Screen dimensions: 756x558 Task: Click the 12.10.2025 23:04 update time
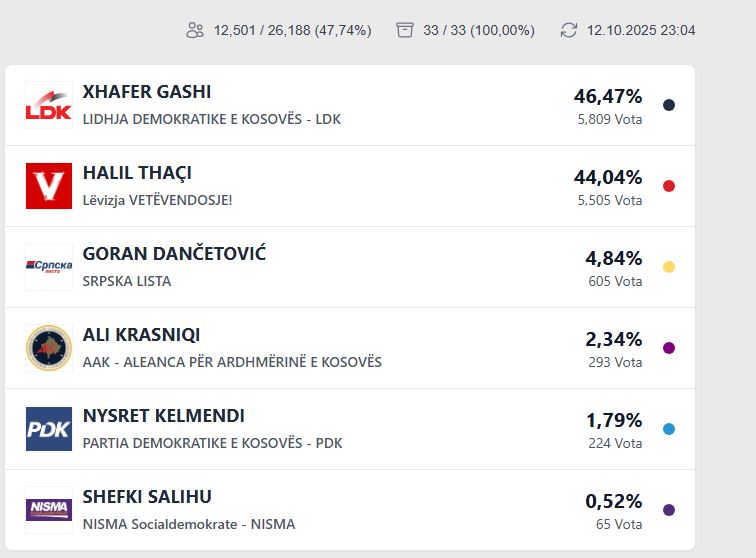641,30
